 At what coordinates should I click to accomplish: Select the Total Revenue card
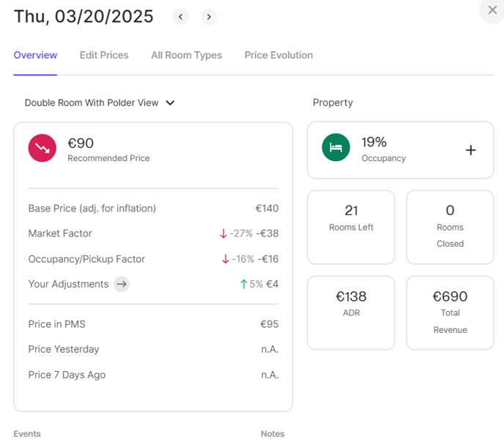[x=450, y=312]
